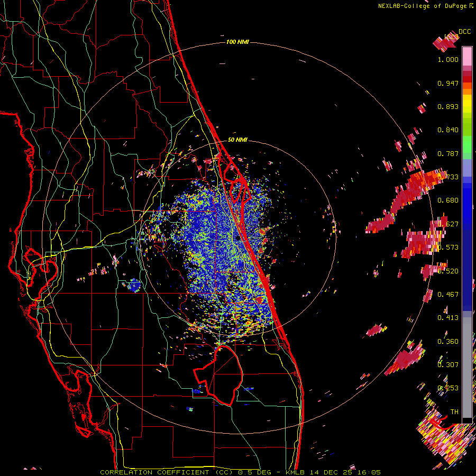476x476 pixels.
Task: Click the CORRELATION COEFFICIENT (CC) caption text
Action: pos(167,472)
